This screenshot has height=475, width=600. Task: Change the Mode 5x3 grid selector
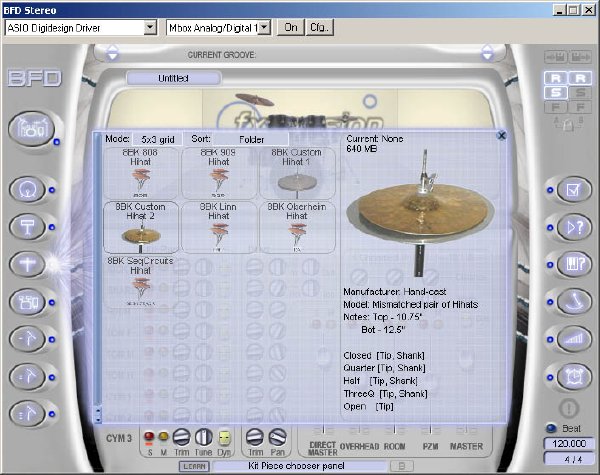158,139
